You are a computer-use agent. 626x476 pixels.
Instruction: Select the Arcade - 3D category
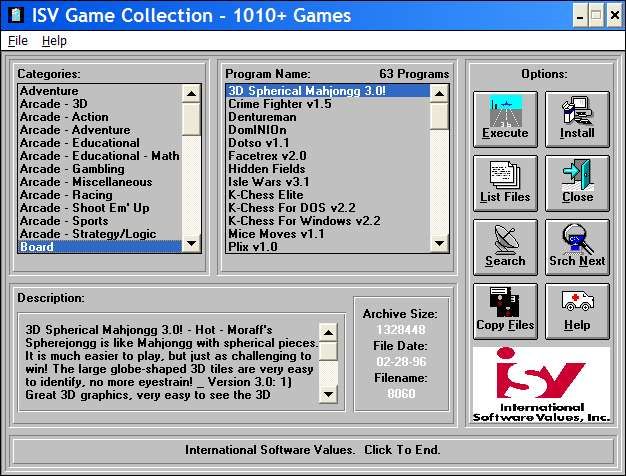click(x=100, y=104)
